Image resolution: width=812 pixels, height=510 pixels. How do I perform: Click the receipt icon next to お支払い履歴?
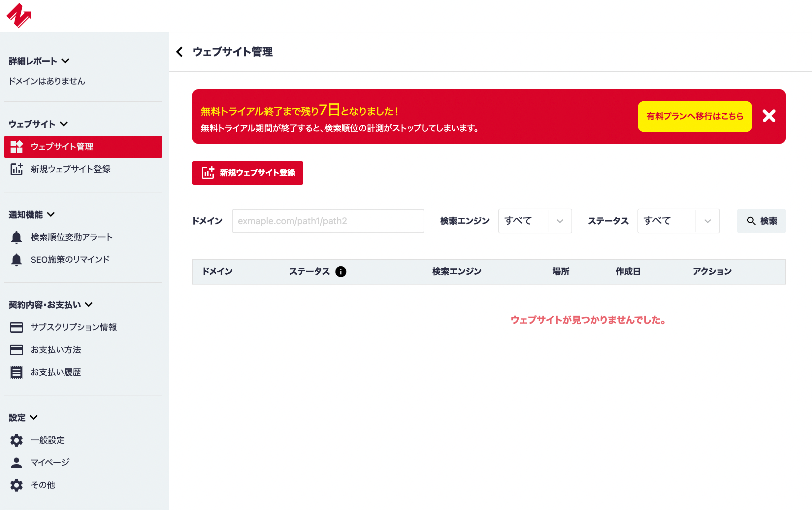16,372
